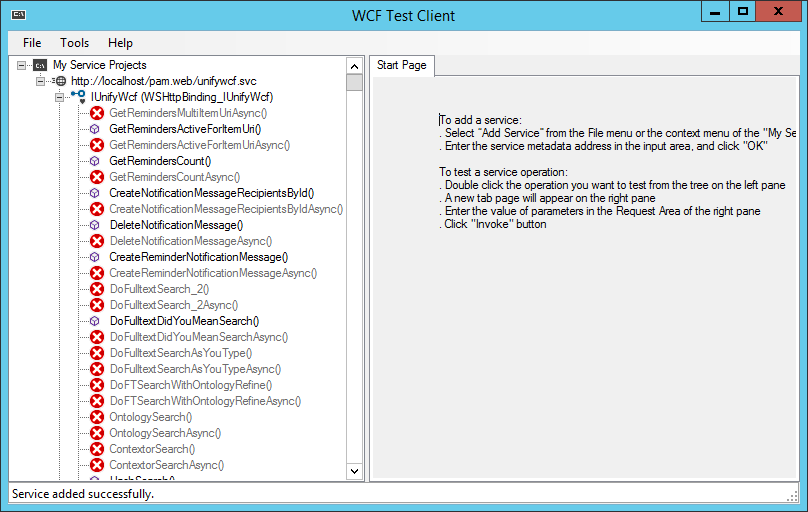The image size is (808, 512).
Task: Select IUnifyWcf (WSHttpBinding_IUnifyWcf) tree item
Action: coord(182,97)
